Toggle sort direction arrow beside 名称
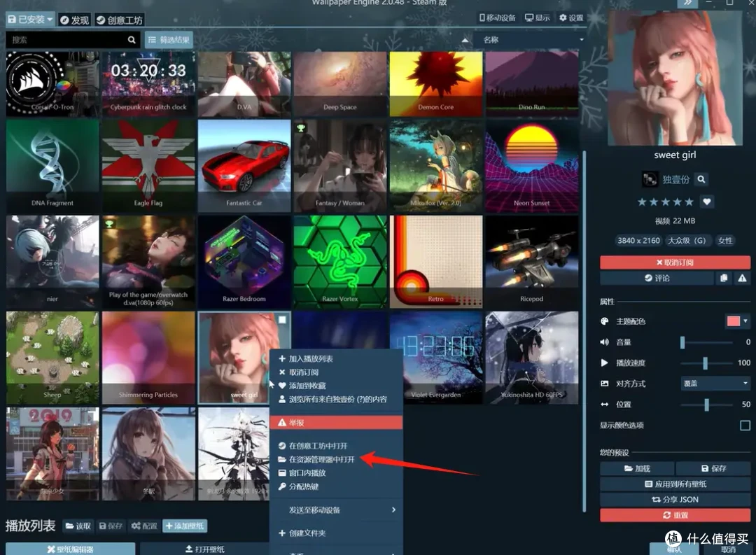 (x=465, y=40)
